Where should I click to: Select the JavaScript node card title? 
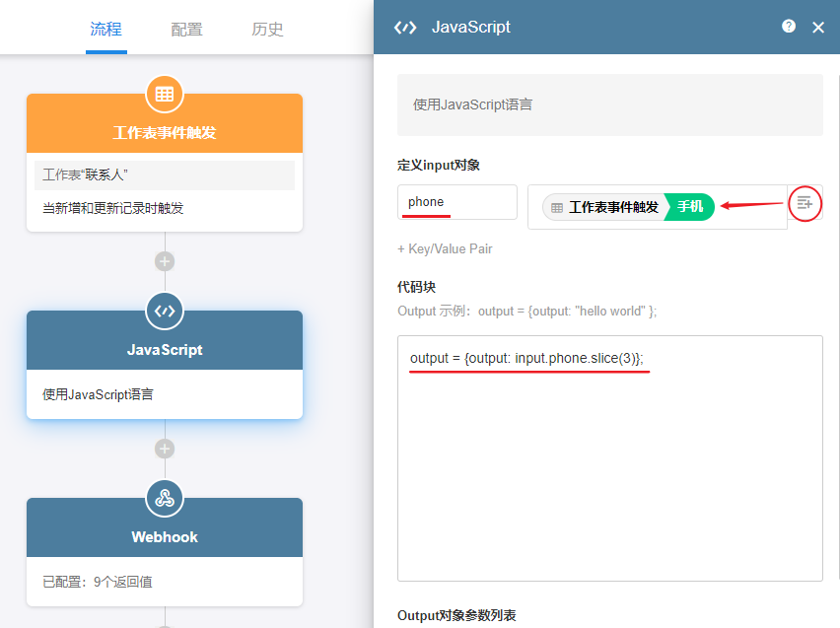[165, 350]
